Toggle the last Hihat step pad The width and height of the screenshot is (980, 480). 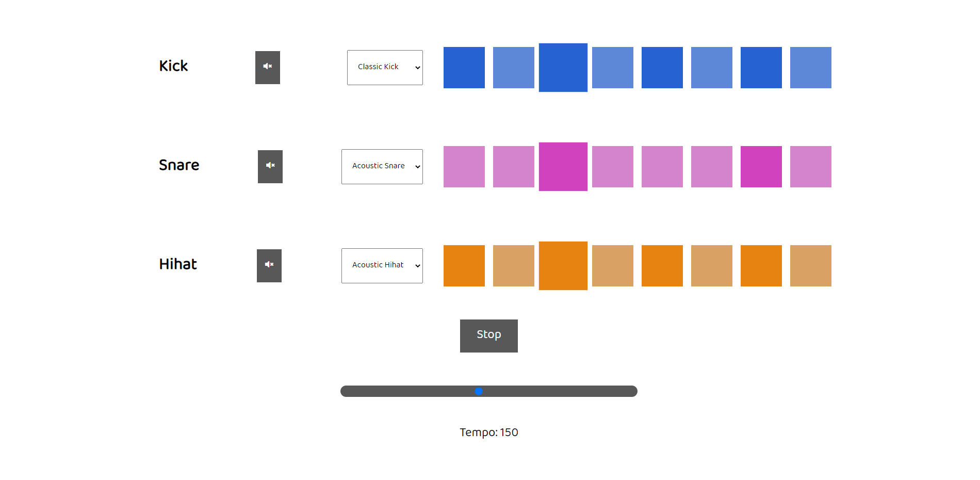[x=811, y=266]
